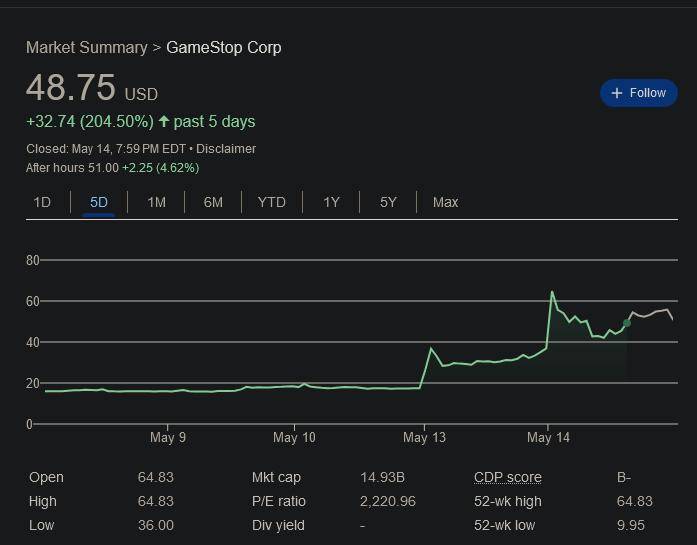
Task: Click the P/E ratio value 2,220.96
Action: (x=388, y=501)
